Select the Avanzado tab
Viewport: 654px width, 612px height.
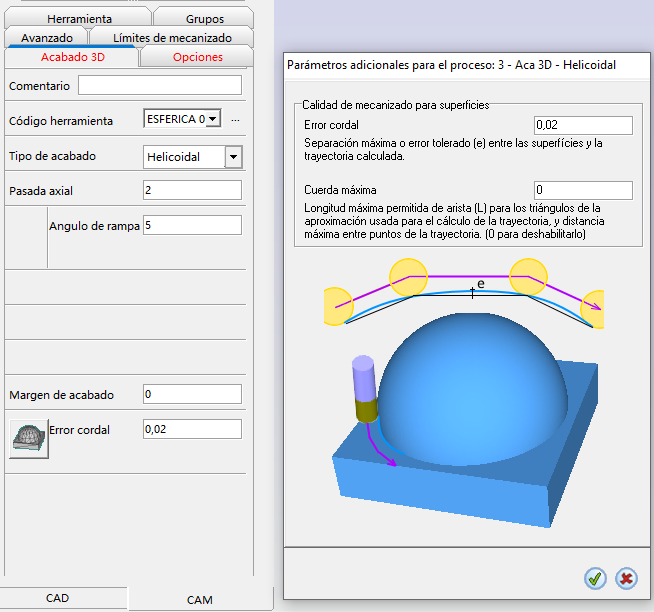[x=47, y=37]
